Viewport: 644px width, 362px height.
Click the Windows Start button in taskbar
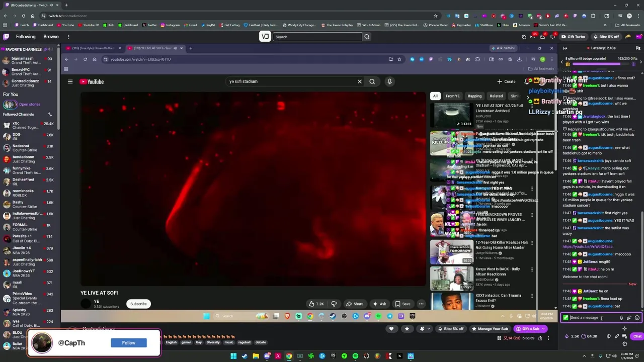pyautogui.click(x=233, y=356)
